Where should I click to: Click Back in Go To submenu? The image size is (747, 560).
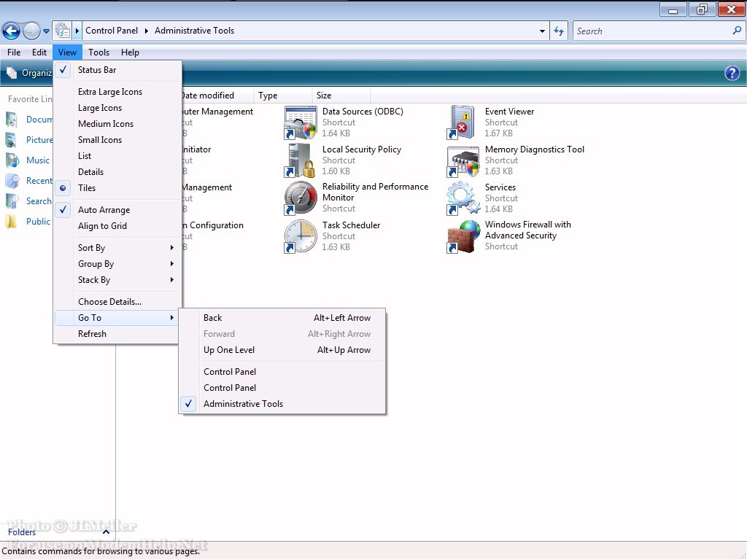(x=282, y=318)
